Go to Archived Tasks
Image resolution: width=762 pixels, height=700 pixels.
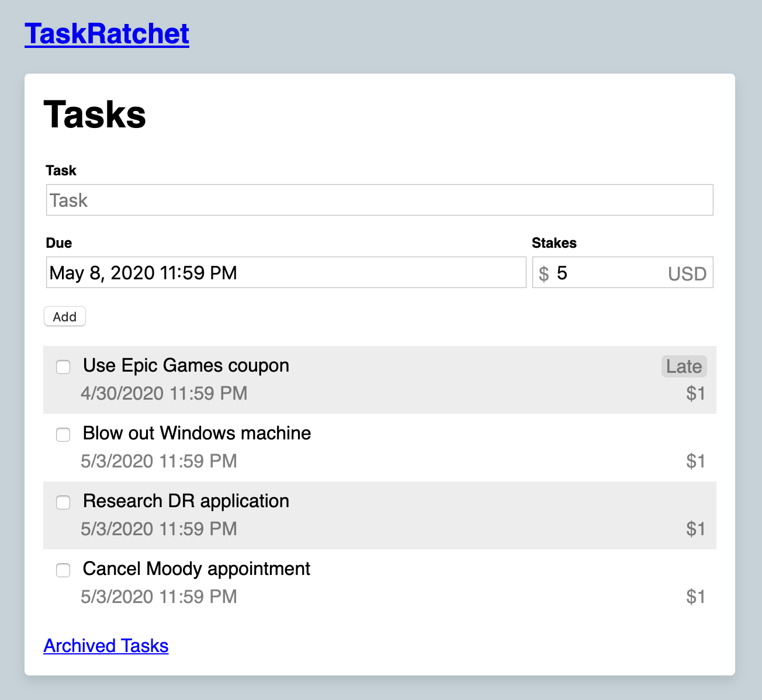(x=106, y=646)
